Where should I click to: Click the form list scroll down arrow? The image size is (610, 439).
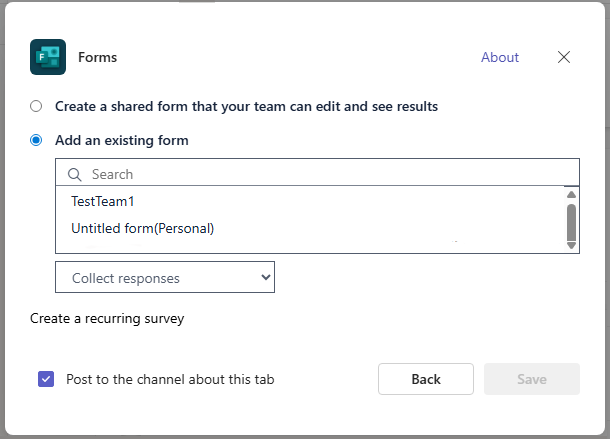[571, 246]
